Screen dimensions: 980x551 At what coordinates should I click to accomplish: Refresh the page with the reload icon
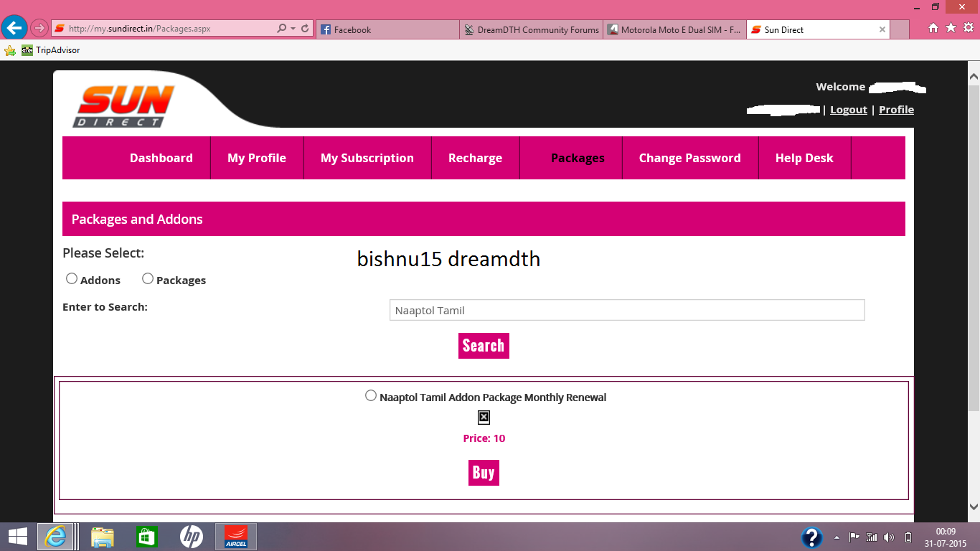(305, 29)
